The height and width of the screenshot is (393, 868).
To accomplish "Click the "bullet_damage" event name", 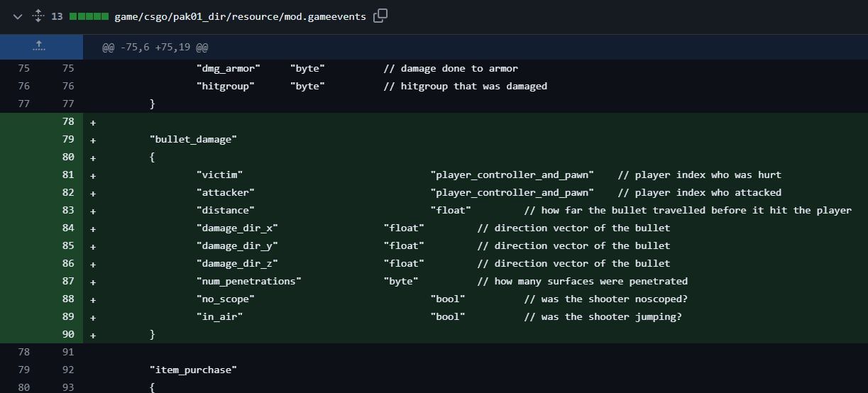I will coord(193,139).
